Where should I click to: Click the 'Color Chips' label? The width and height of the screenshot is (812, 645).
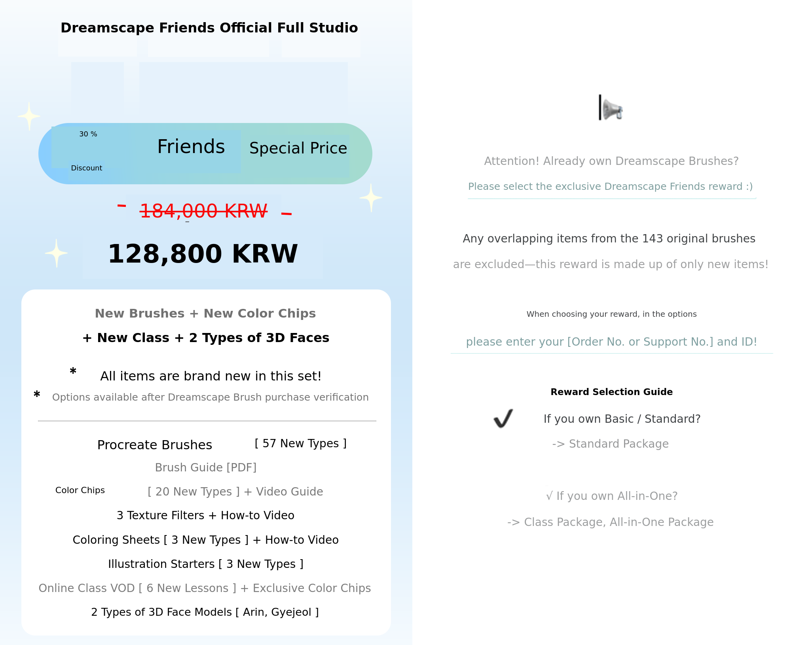point(80,490)
